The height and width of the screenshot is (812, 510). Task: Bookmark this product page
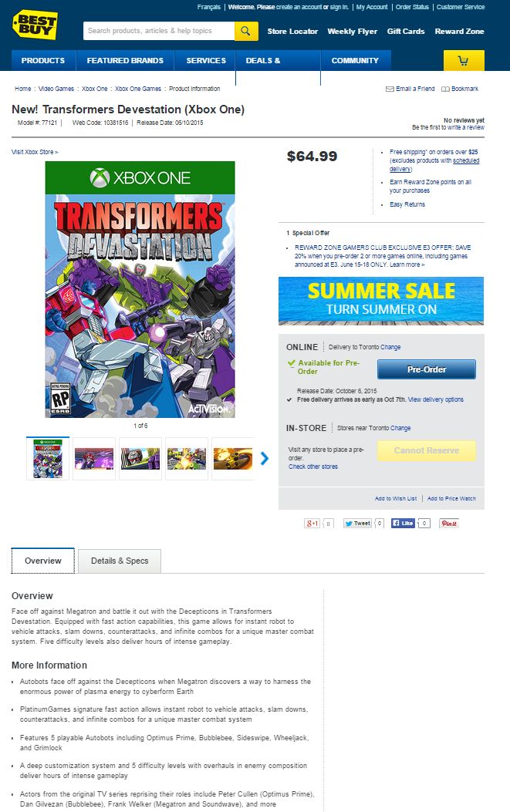coord(460,89)
